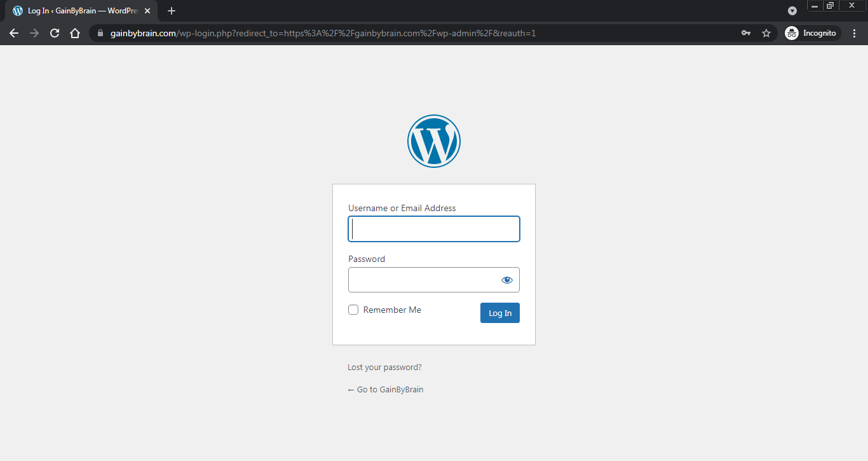
Task: Close the GainByBrain WordPress tab
Action: [x=147, y=11]
